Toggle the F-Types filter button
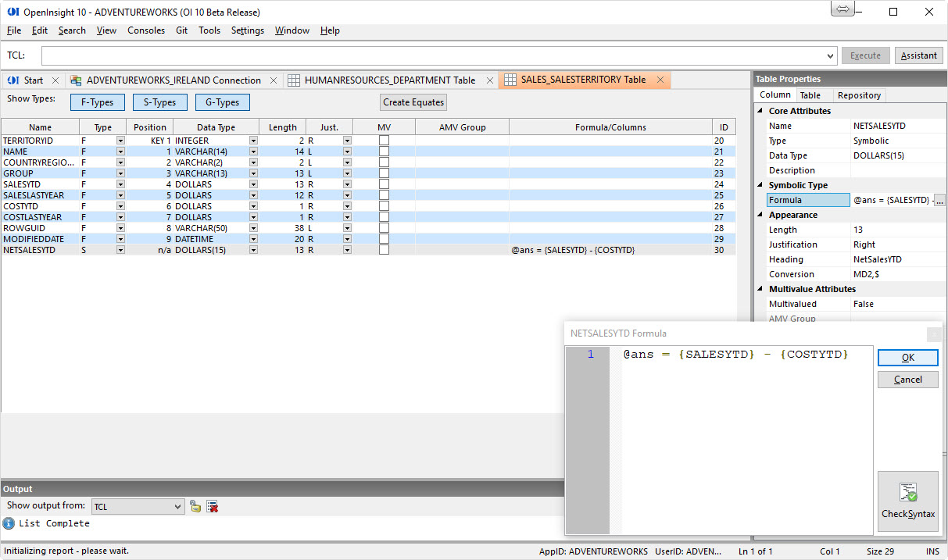The image size is (948, 560). (97, 102)
